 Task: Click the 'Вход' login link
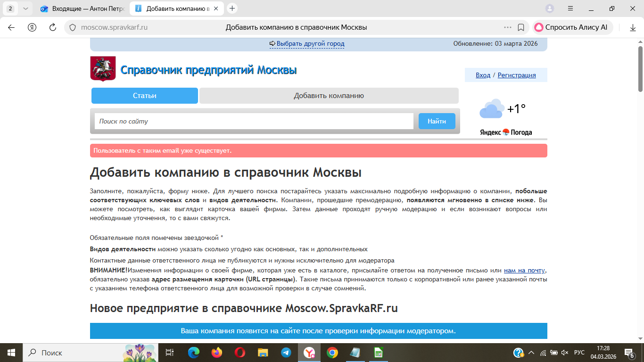pyautogui.click(x=483, y=75)
